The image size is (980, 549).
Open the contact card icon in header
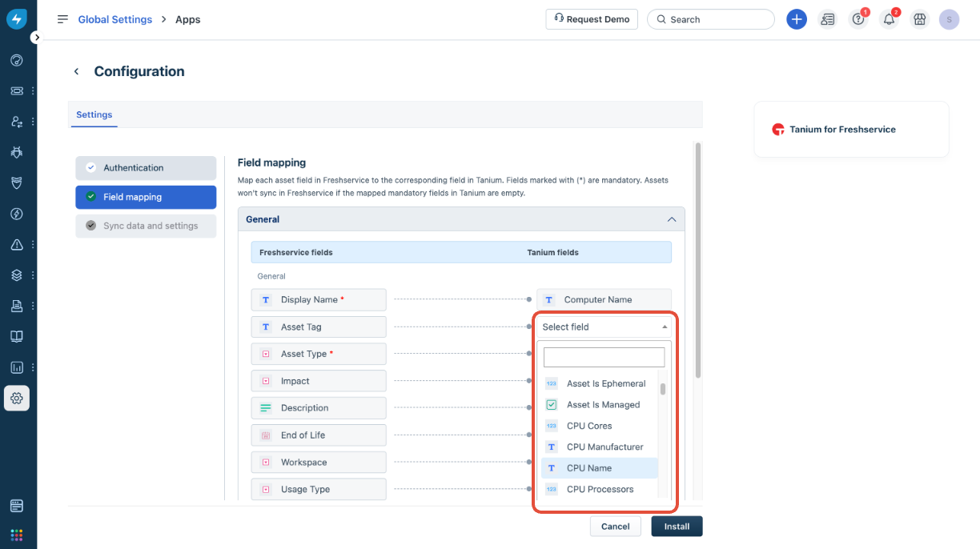828,19
